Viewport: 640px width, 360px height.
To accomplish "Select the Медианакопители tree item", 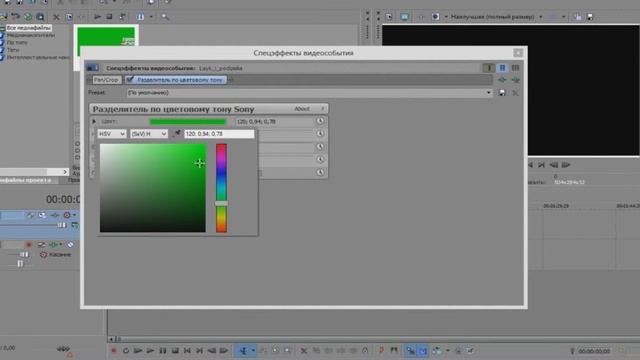I will pos(30,35).
